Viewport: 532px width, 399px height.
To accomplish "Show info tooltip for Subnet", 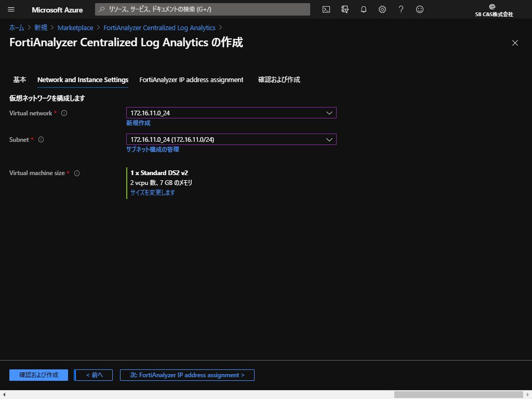I will point(41,140).
